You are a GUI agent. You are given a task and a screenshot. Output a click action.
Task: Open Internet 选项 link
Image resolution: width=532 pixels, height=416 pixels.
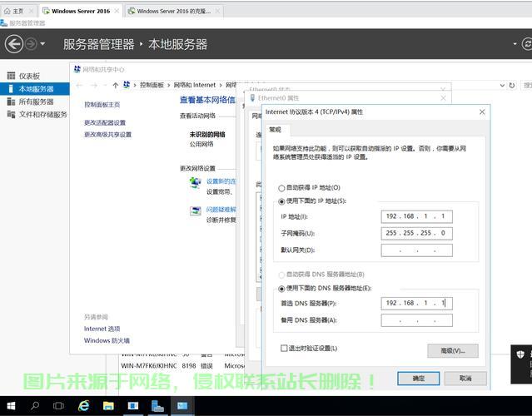102,329
